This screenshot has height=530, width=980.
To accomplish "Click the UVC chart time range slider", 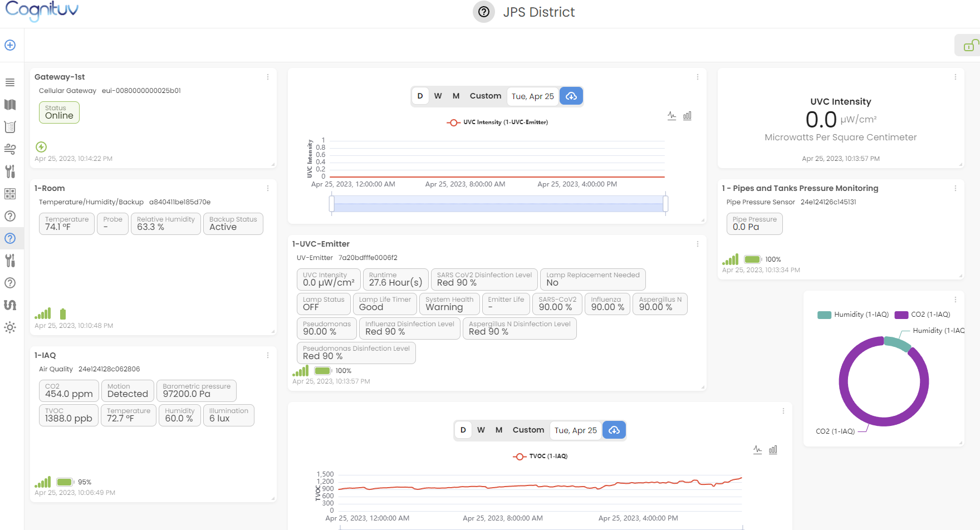I will [499, 204].
